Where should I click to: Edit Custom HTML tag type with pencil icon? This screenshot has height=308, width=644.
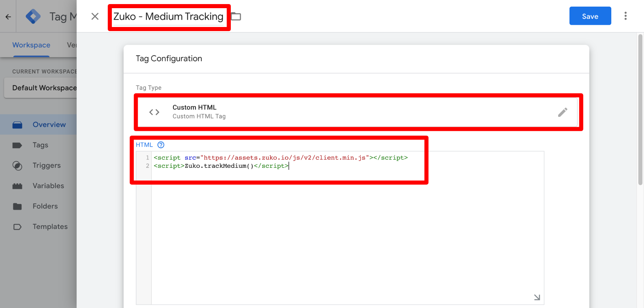pyautogui.click(x=563, y=112)
